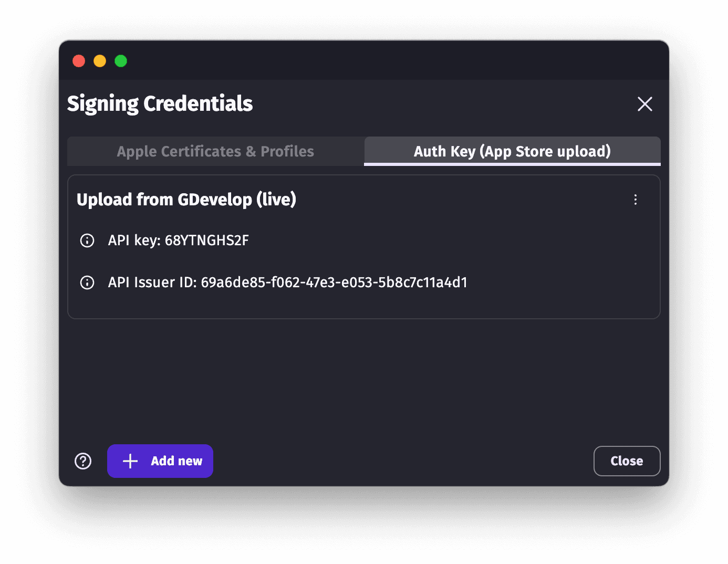This screenshot has width=728, height=564.
Task: Click the Close button
Action: coord(627,461)
